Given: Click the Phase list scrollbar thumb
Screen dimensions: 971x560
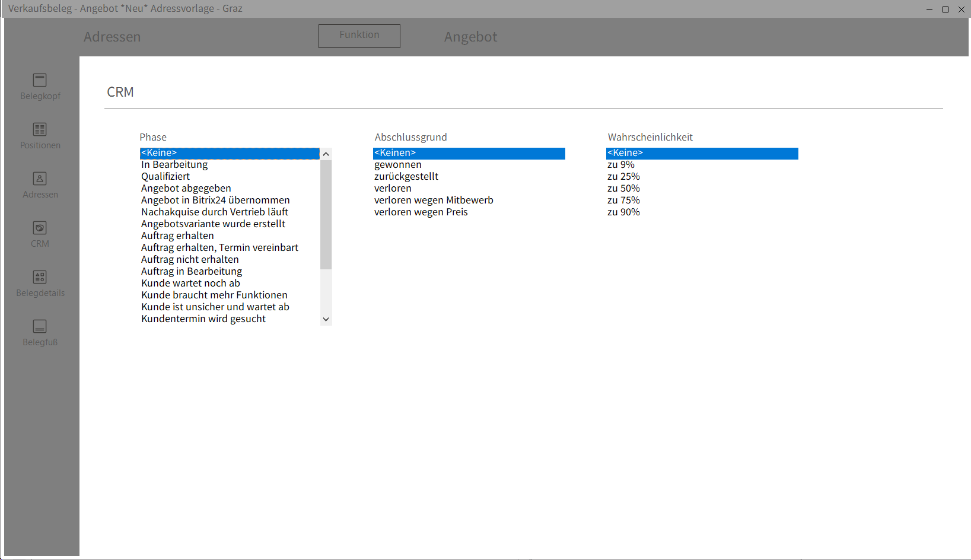Looking at the screenshot, I should [326, 214].
